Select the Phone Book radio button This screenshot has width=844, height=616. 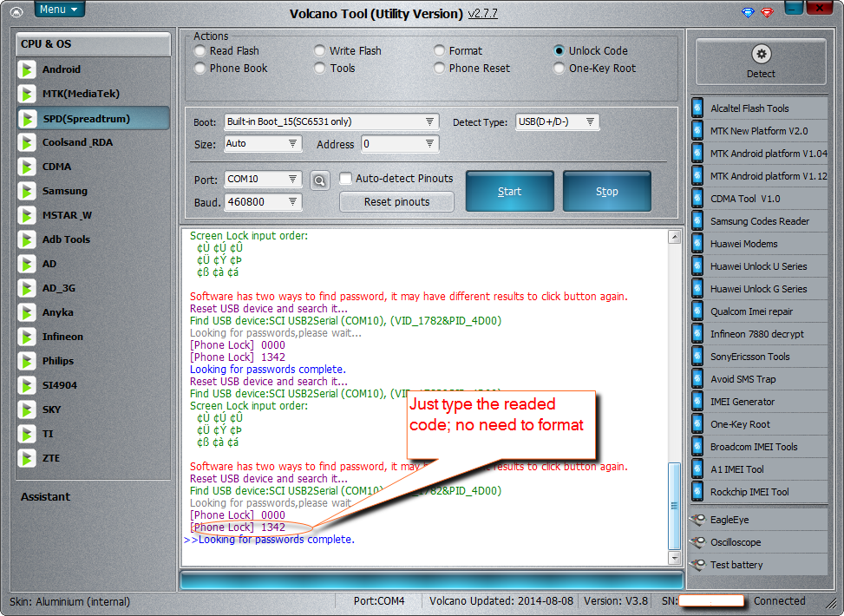[200, 69]
